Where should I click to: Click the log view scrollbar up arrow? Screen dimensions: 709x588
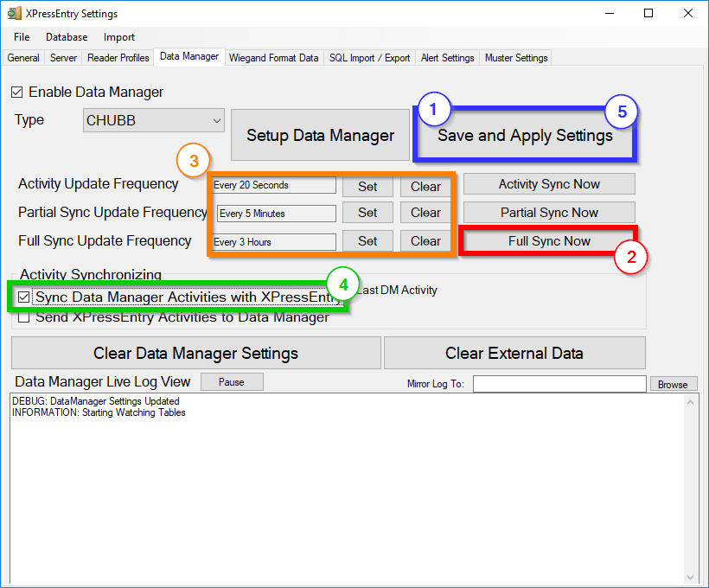691,402
